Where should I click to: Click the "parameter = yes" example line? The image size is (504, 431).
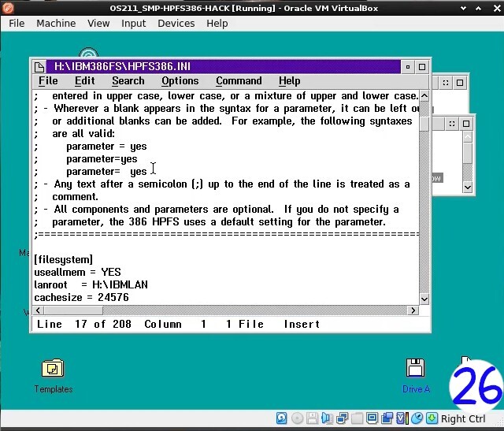tap(106, 147)
